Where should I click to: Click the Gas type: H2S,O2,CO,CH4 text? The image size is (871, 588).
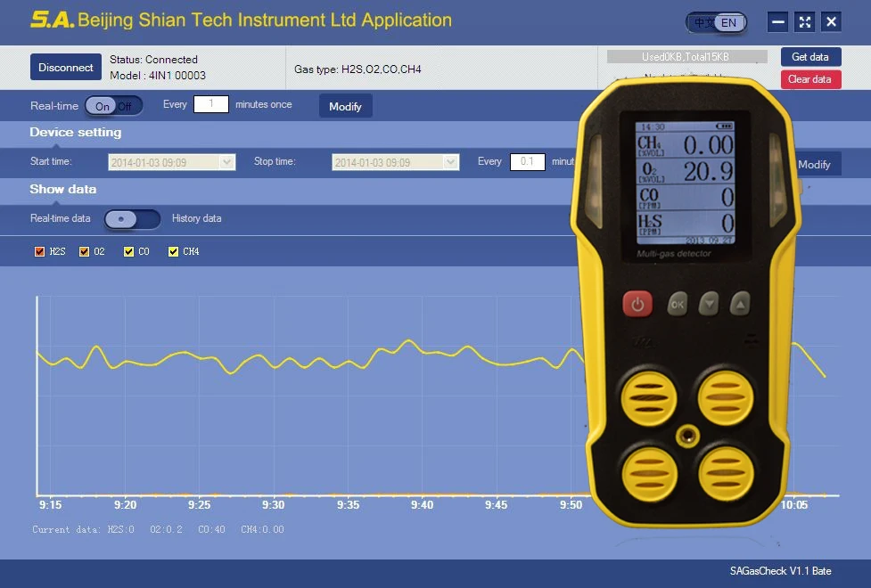pos(357,69)
